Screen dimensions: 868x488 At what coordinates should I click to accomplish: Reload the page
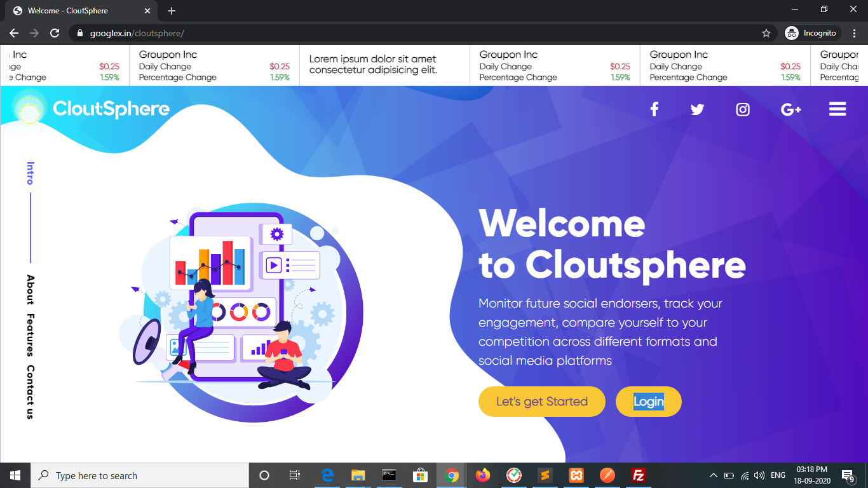pos(55,33)
